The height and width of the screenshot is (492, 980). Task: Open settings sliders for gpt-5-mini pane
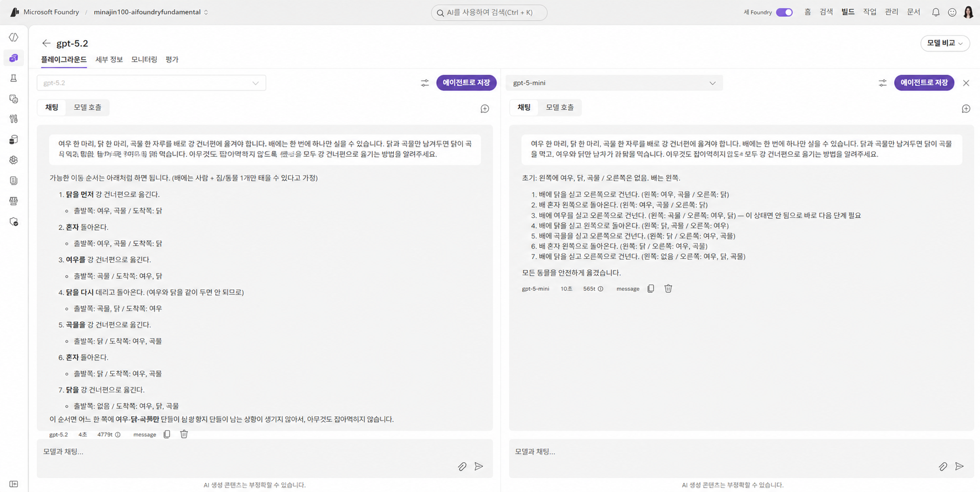(x=883, y=83)
